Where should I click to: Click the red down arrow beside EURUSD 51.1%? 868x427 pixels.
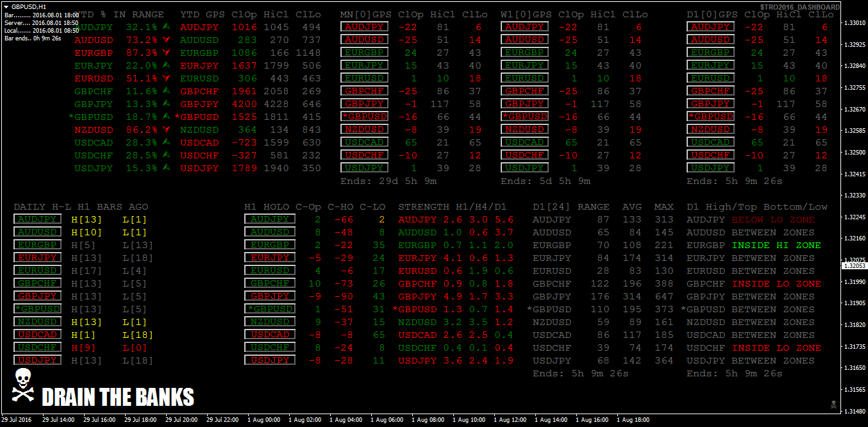point(167,78)
